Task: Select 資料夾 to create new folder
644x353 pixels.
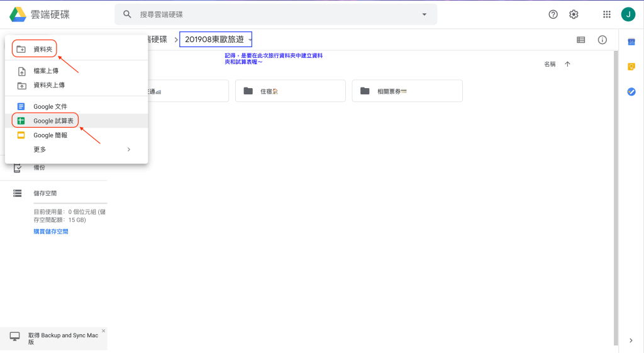Action: 43,49
